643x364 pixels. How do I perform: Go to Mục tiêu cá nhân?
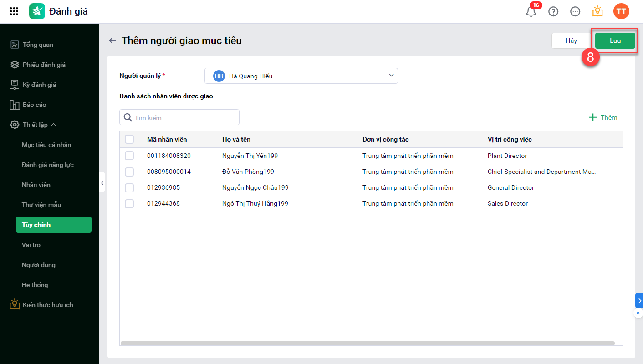(x=46, y=145)
